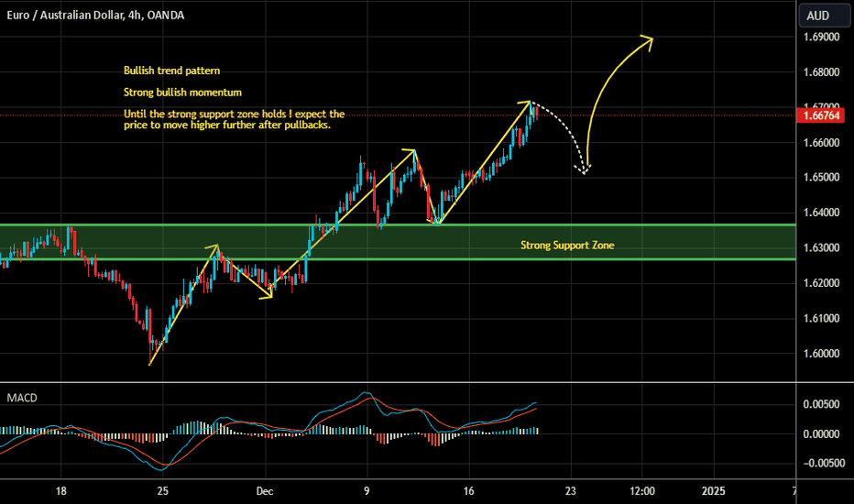Click the 1.68000 price axis label
Screen dimensions: 854x504
(x=821, y=72)
